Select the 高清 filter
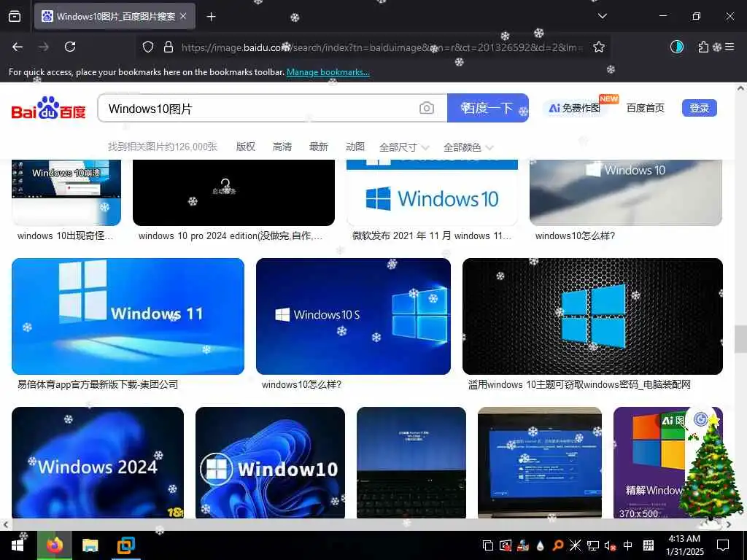Viewport: 747px width, 560px height. click(x=282, y=147)
